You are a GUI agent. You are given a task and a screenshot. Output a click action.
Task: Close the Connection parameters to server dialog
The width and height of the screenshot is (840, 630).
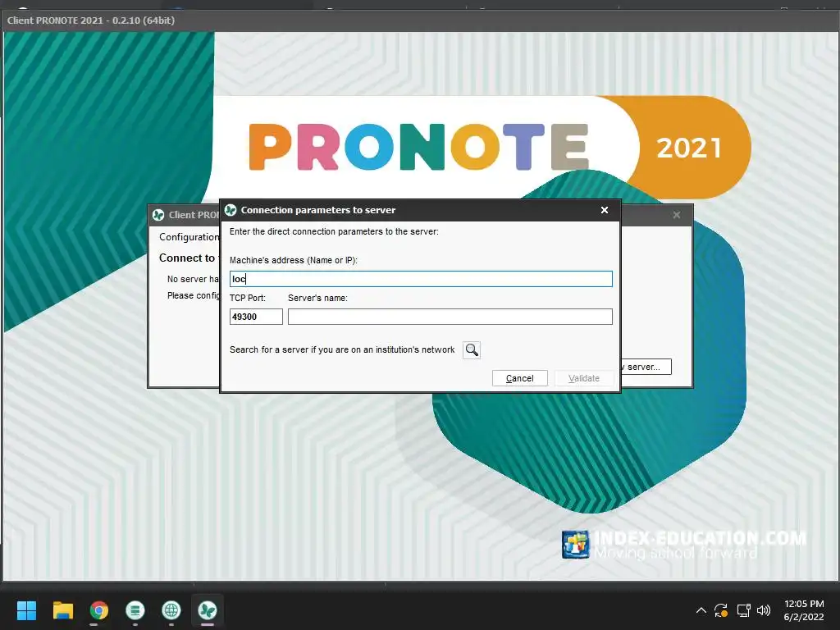click(x=605, y=210)
